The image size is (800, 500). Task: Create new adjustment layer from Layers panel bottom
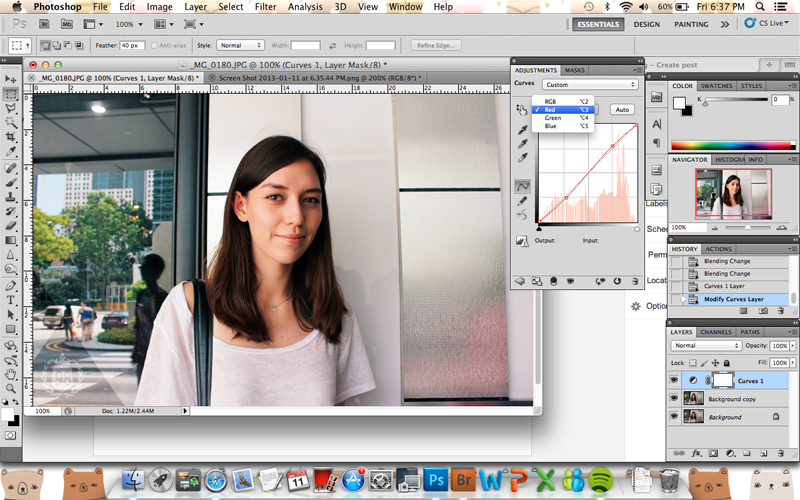click(x=730, y=453)
